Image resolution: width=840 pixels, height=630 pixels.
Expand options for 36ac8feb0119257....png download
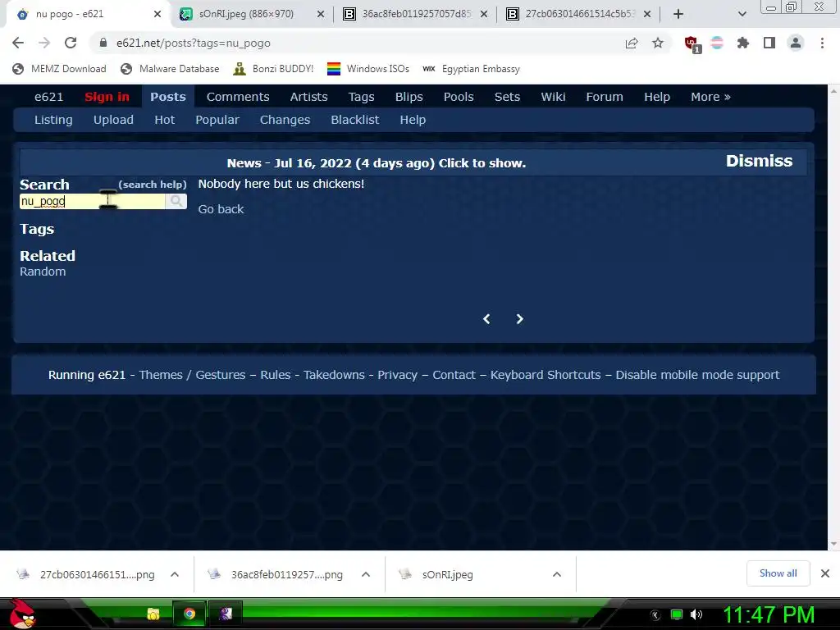click(x=366, y=574)
